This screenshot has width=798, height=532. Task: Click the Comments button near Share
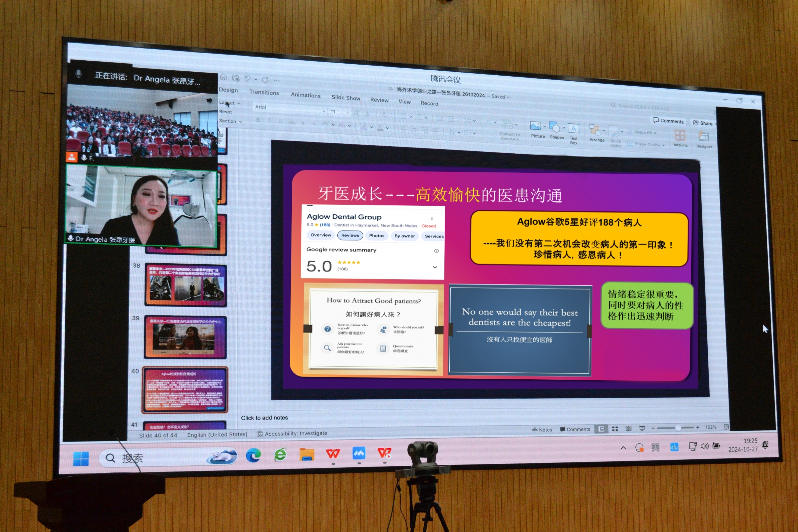tap(668, 121)
